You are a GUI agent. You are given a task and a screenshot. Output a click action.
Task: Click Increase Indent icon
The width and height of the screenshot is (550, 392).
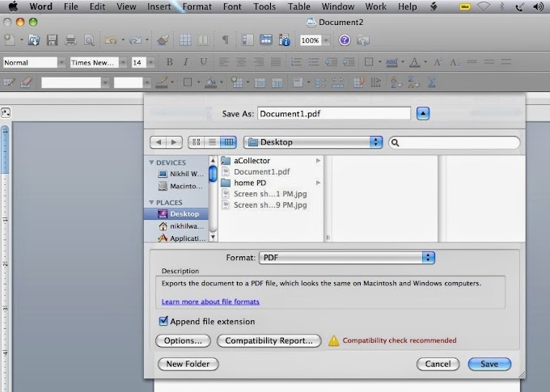coord(349,62)
